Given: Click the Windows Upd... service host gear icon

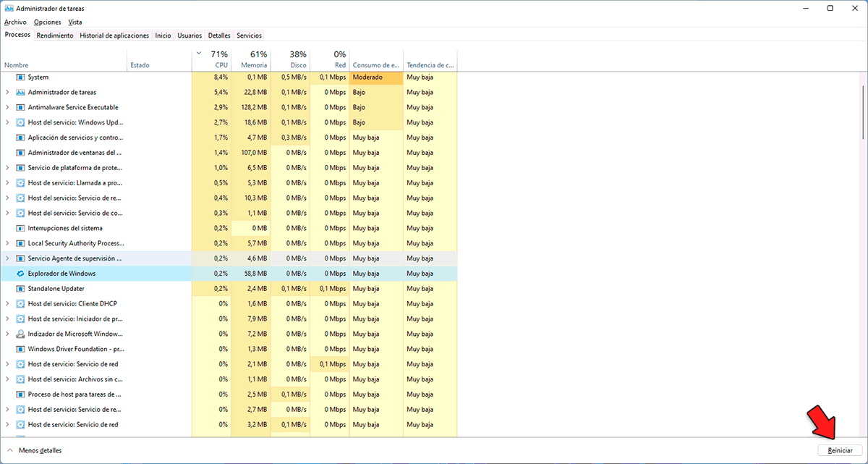Looking at the screenshot, I should point(20,122).
